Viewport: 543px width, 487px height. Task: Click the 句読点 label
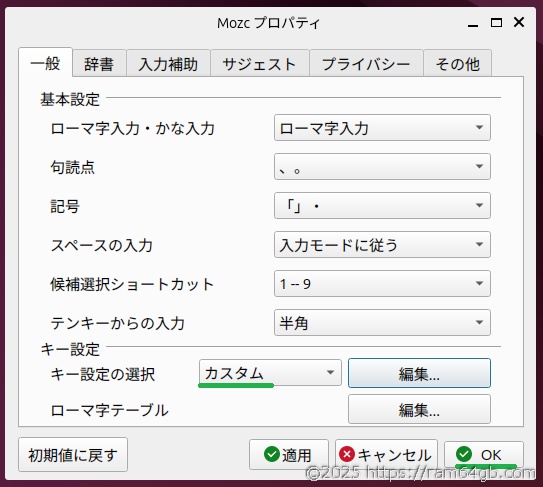point(73,167)
